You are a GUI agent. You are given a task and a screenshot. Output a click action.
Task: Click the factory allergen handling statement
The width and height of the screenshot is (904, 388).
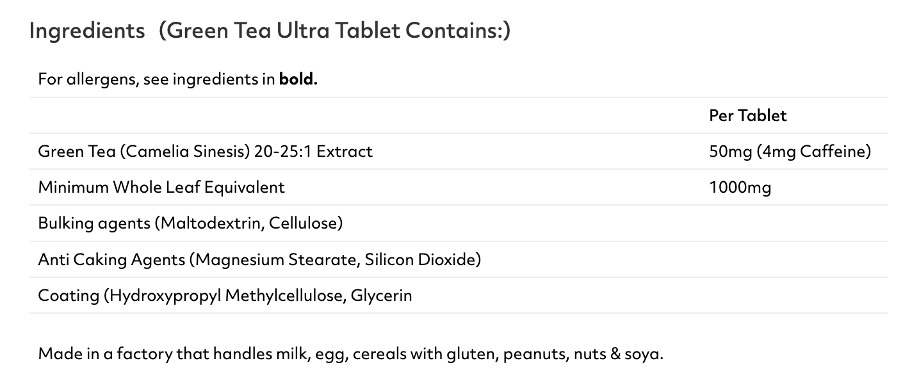coord(351,353)
